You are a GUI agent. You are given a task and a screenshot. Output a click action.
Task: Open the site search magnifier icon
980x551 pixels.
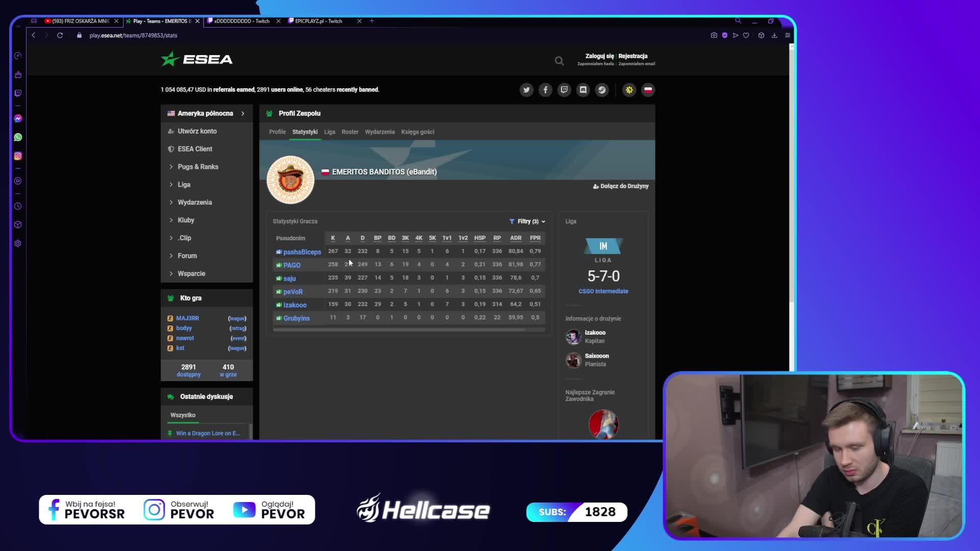pos(559,61)
